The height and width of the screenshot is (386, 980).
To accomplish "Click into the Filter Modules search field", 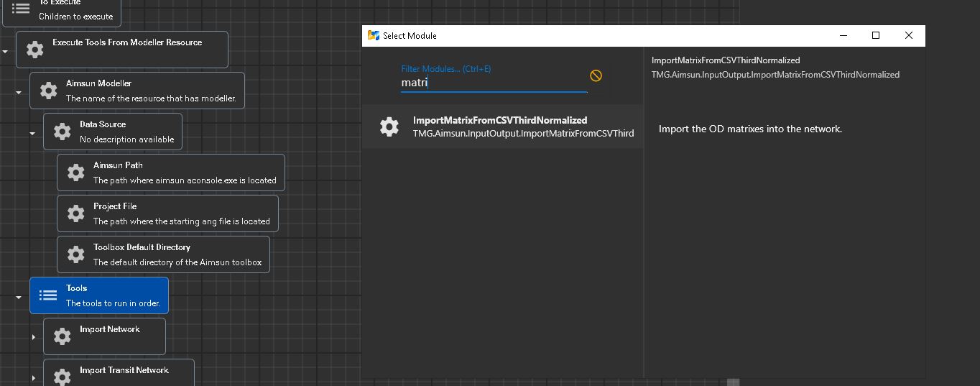I will pos(494,83).
